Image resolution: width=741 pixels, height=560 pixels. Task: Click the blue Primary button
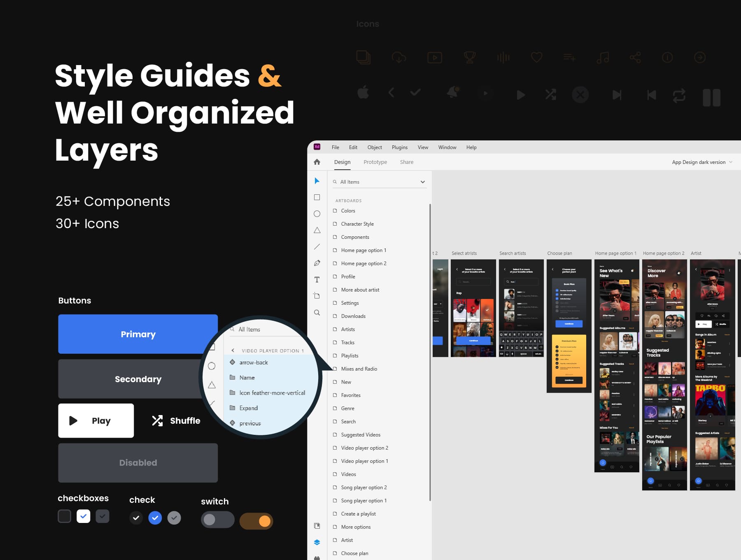138,334
